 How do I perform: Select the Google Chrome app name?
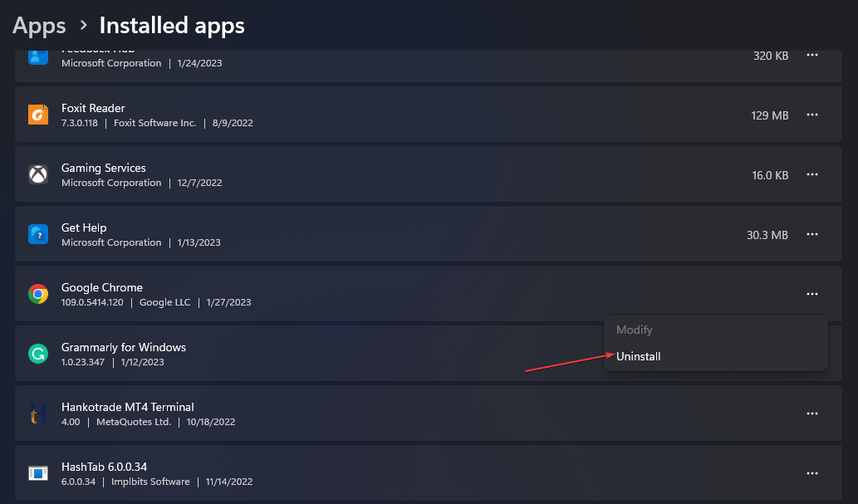point(102,287)
